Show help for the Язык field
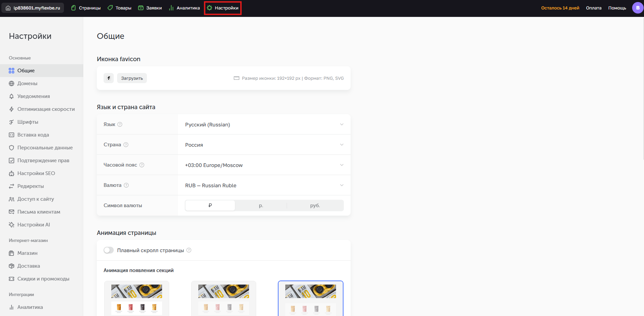This screenshot has height=316, width=644. (120, 124)
